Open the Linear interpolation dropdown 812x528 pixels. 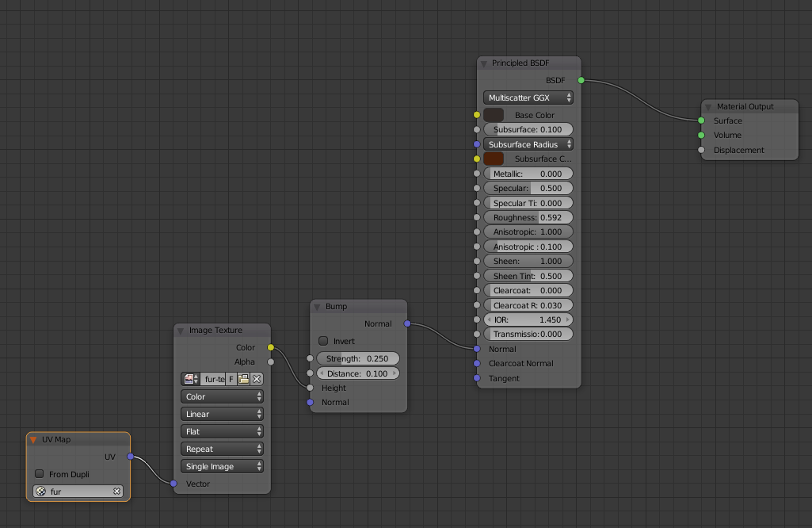[x=222, y=414]
